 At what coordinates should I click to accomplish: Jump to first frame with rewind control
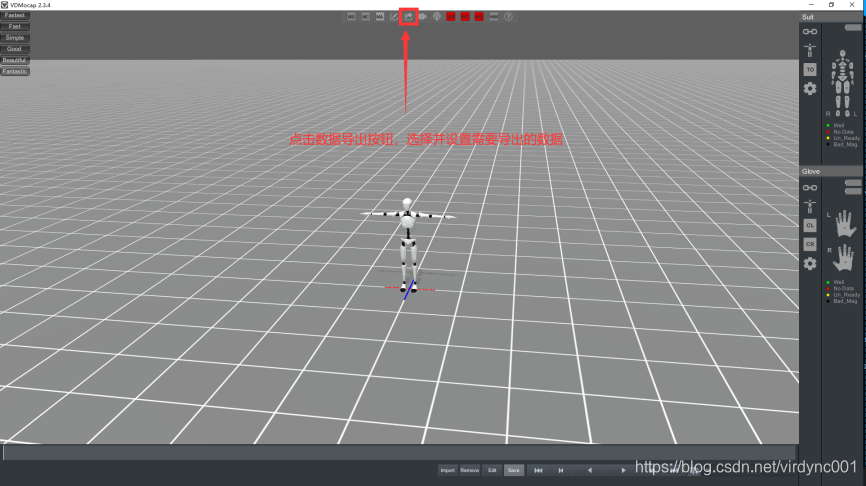pos(538,471)
